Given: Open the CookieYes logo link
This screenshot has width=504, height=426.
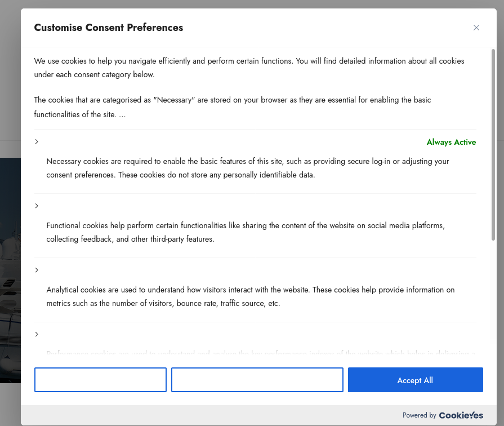Looking at the screenshot, I should point(461,415).
